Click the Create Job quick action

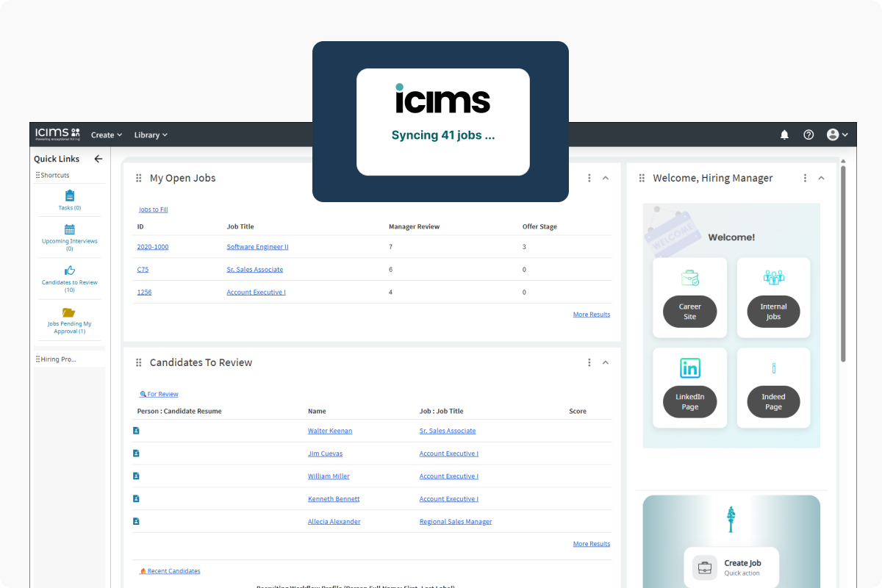pos(731,567)
